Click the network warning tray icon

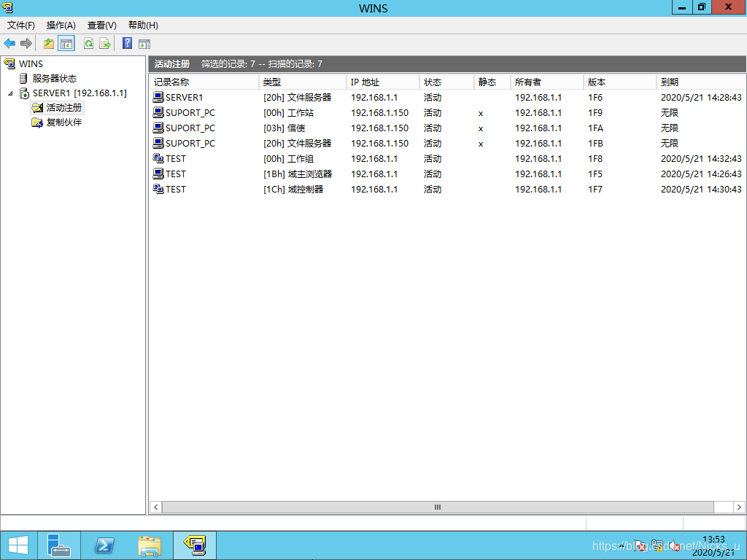click(658, 545)
